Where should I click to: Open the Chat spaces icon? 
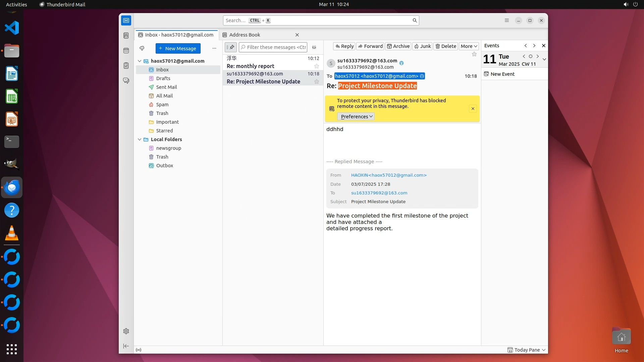pos(126,81)
